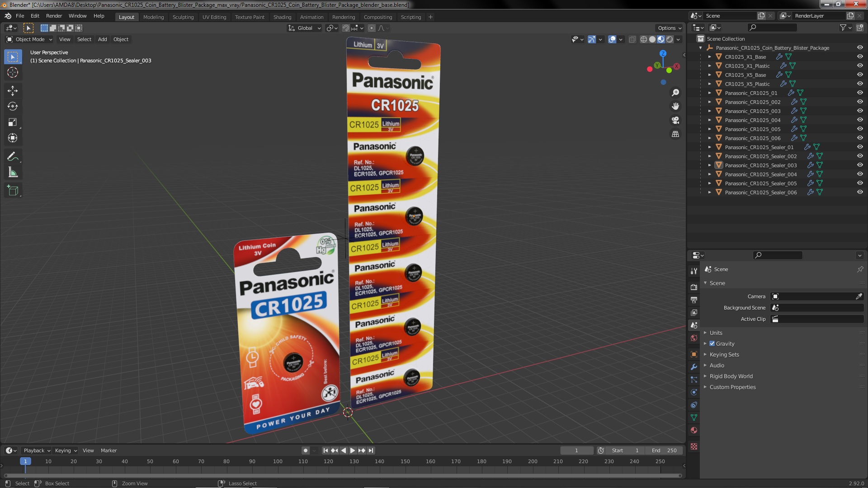868x488 pixels.
Task: Hide Panasonic_CR1025_01 in viewport
Action: point(860,93)
